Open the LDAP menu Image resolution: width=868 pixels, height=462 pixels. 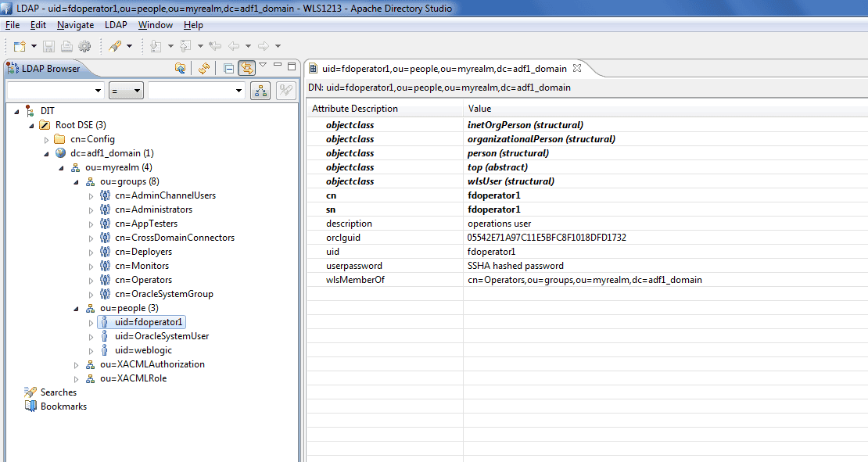click(116, 25)
